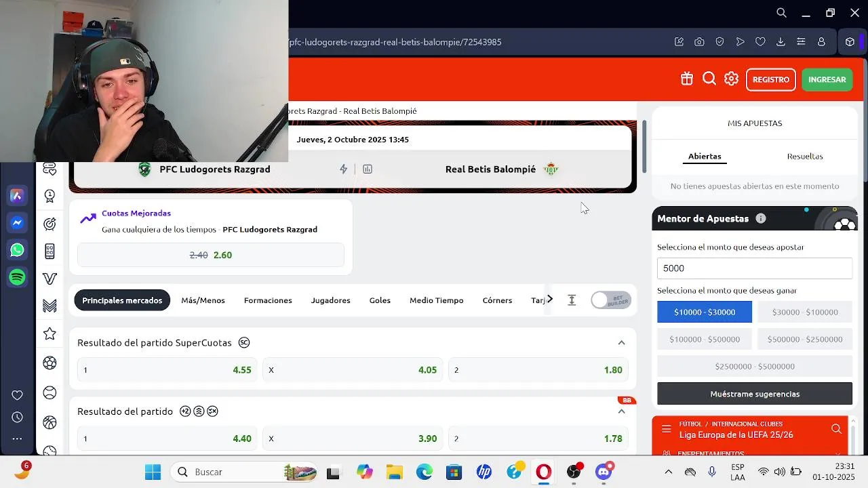Open WhatsApp in the Opera sidebar
This screenshot has width=868, height=488.
[18, 250]
